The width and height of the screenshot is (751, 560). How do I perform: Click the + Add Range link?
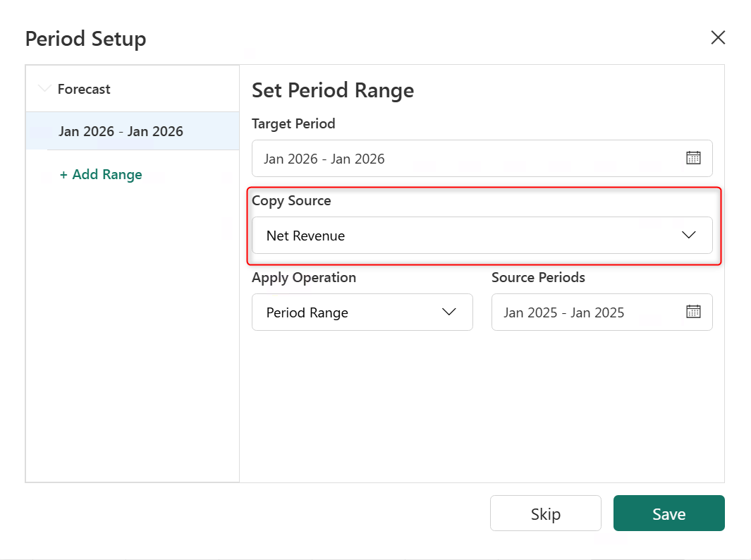click(x=101, y=174)
